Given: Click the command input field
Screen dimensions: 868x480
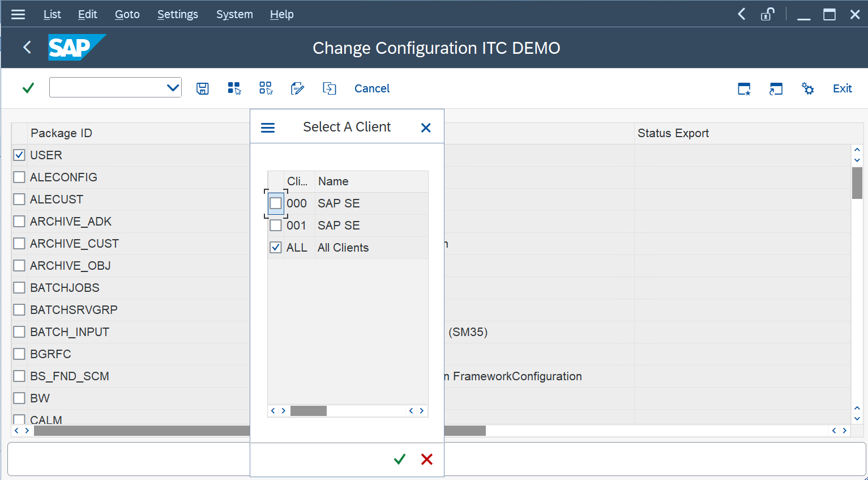Looking at the screenshot, I should [108, 88].
